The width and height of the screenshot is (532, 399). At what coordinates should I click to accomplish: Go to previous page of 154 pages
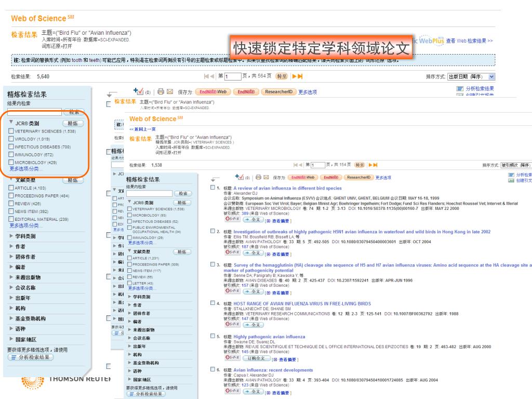click(x=301, y=165)
